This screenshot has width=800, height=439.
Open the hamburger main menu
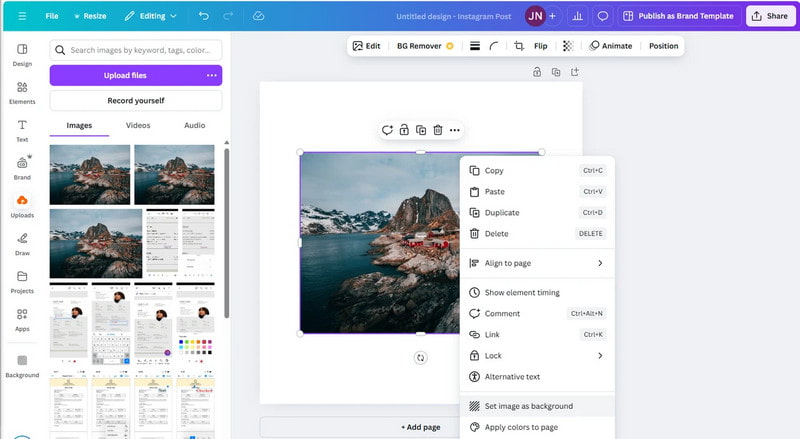(22, 16)
